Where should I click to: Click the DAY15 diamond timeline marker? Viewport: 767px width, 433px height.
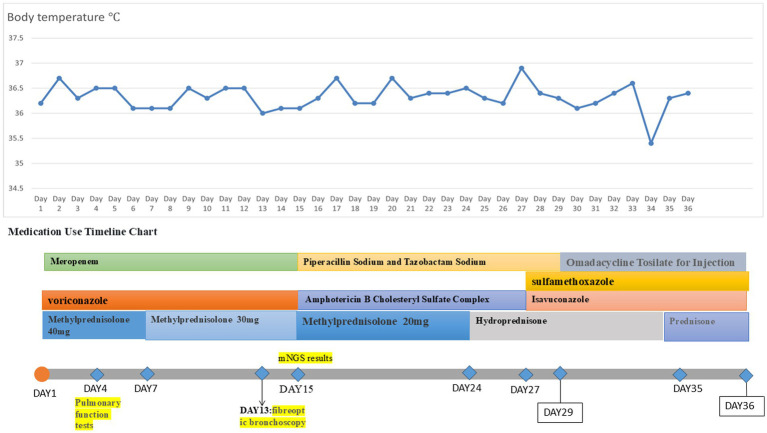[x=298, y=375]
